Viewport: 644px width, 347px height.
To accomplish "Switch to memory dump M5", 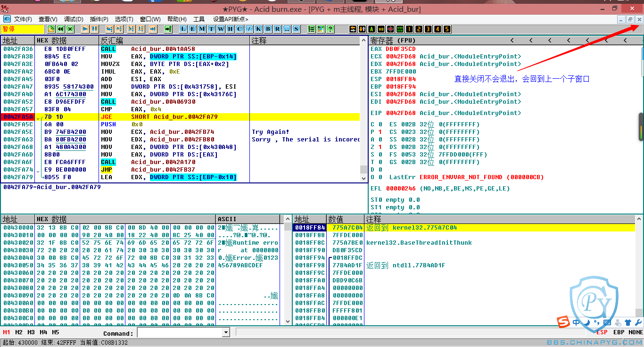I will click(56, 332).
